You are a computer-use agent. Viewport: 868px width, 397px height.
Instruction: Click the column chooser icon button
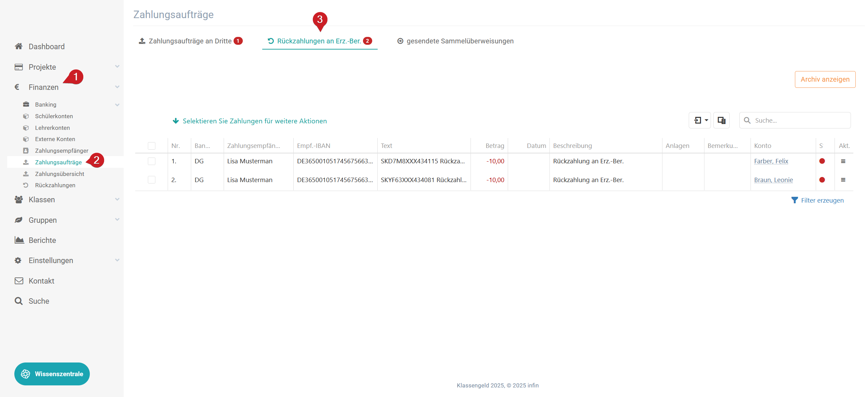click(x=721, y=120)
